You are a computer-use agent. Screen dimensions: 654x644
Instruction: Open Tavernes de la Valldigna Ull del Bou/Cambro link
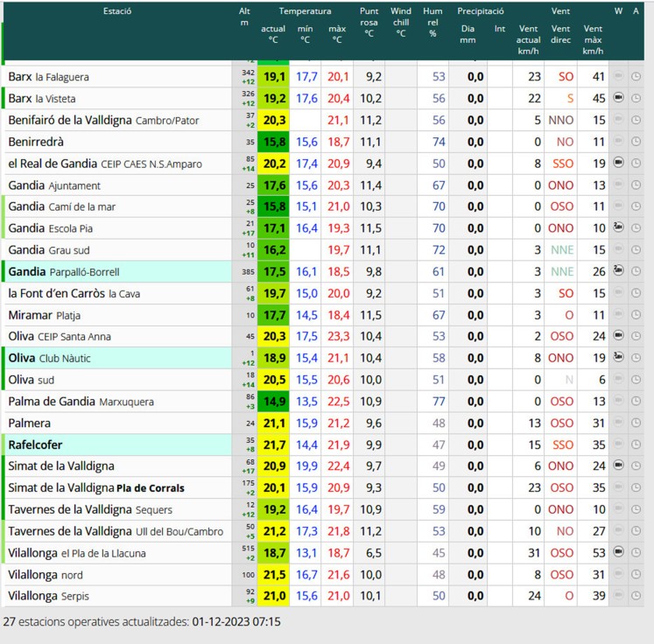click(x=116, y=531)
